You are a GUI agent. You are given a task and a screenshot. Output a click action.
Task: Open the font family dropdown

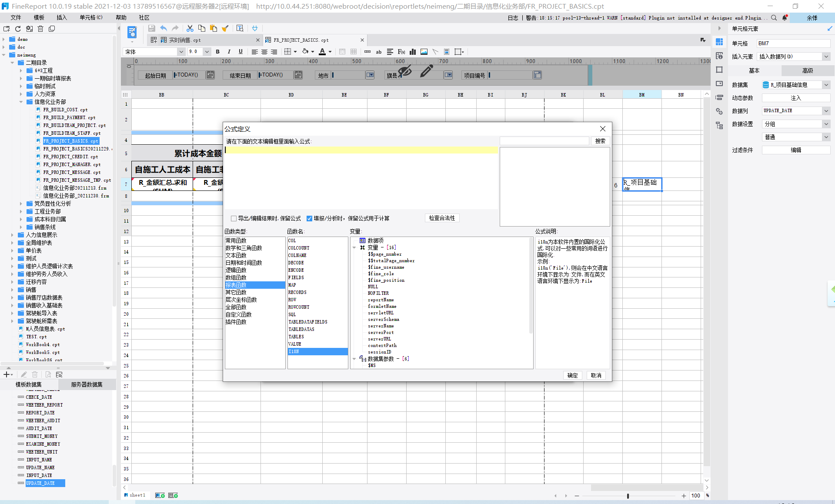point(181,52)
